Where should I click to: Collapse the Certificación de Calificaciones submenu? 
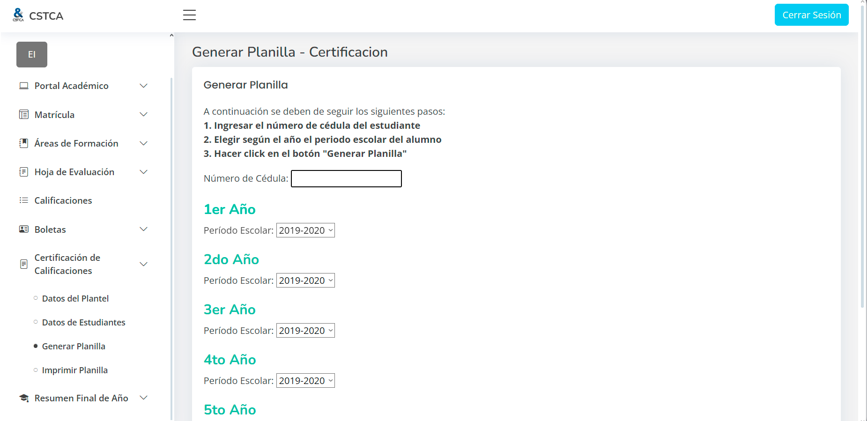144,264
